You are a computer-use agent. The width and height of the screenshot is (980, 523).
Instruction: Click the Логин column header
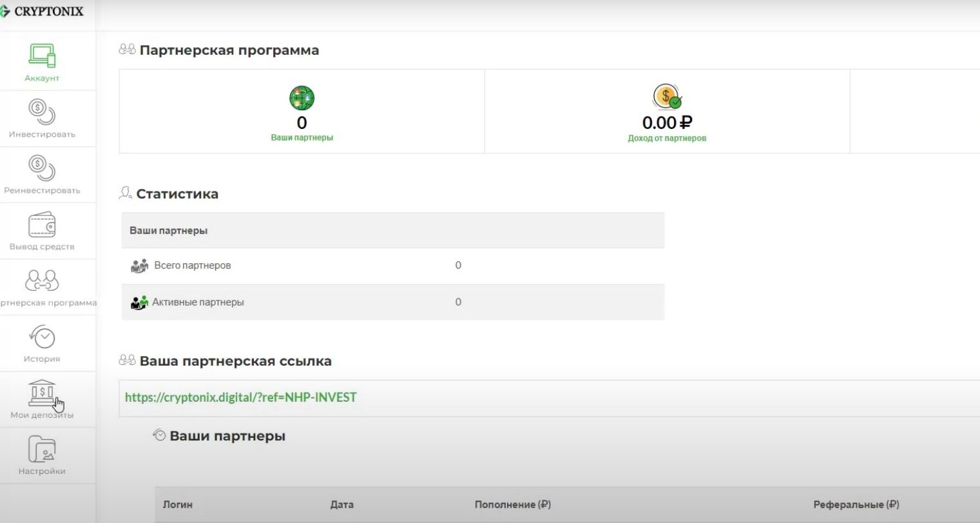click(178, 504)
